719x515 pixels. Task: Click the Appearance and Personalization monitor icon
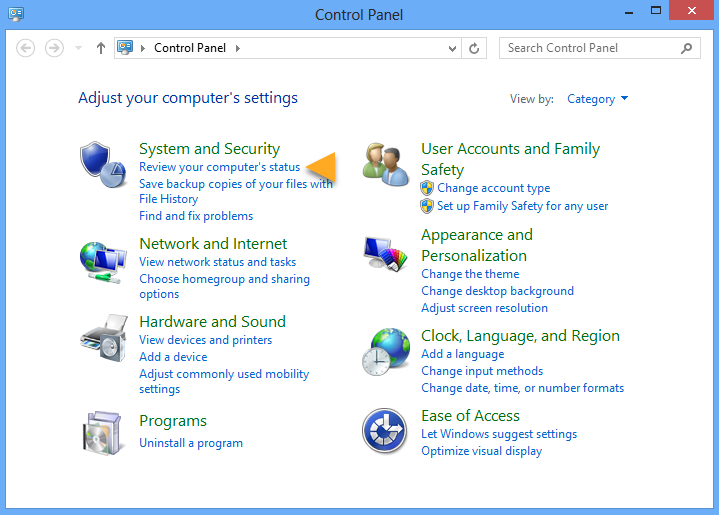click(x=386, y=256)
